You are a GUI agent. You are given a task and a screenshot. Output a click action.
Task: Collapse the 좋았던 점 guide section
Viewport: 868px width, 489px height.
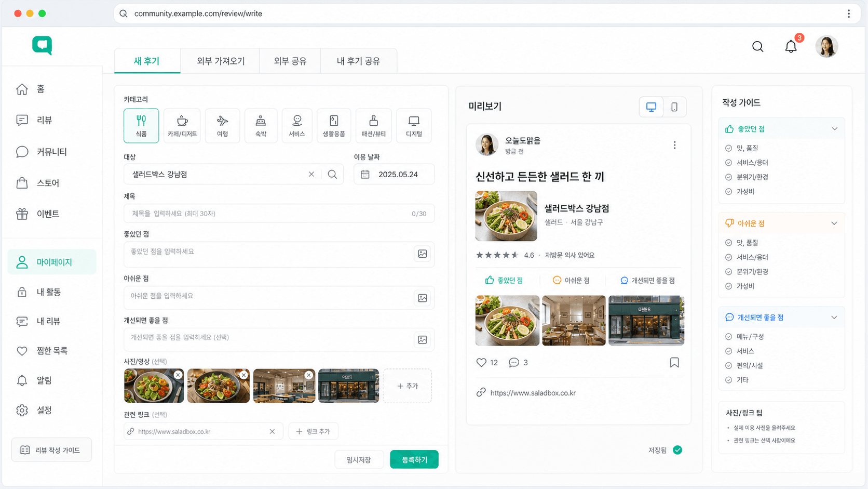pos(834,129)
